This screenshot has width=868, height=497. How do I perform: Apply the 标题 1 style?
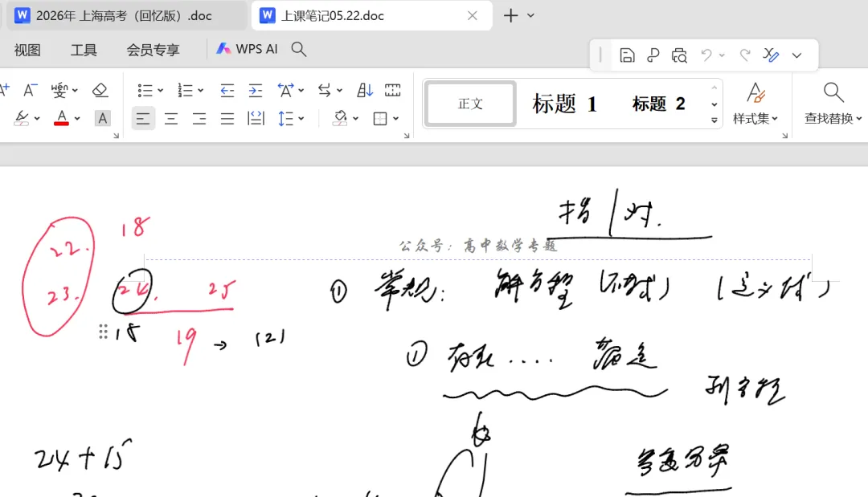click(x=564, y=104)
